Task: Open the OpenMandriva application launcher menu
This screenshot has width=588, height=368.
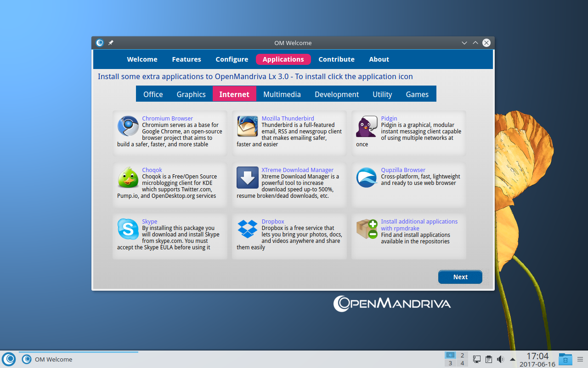Action: coord(9,359)
